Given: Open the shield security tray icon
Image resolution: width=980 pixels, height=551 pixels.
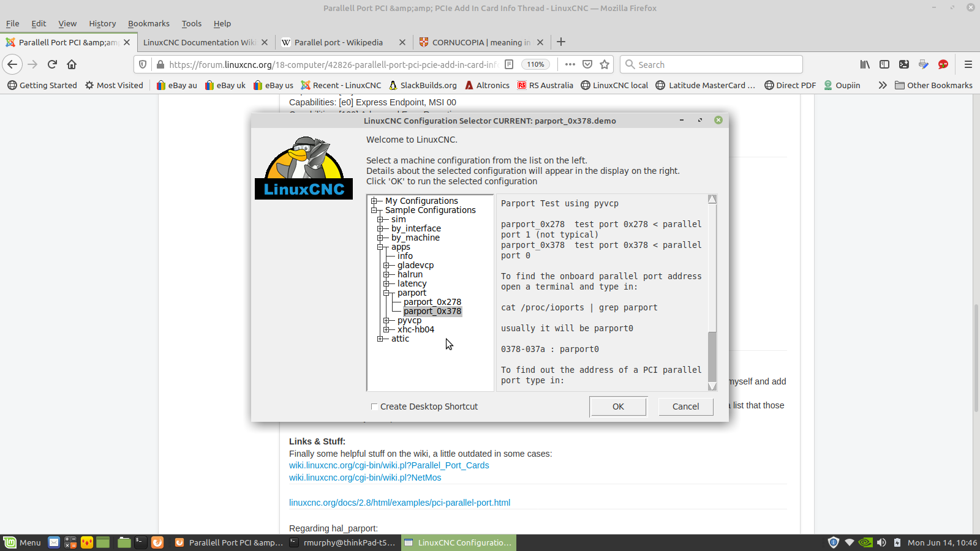Looking at the screenshot, I should [x=833, y=542].
